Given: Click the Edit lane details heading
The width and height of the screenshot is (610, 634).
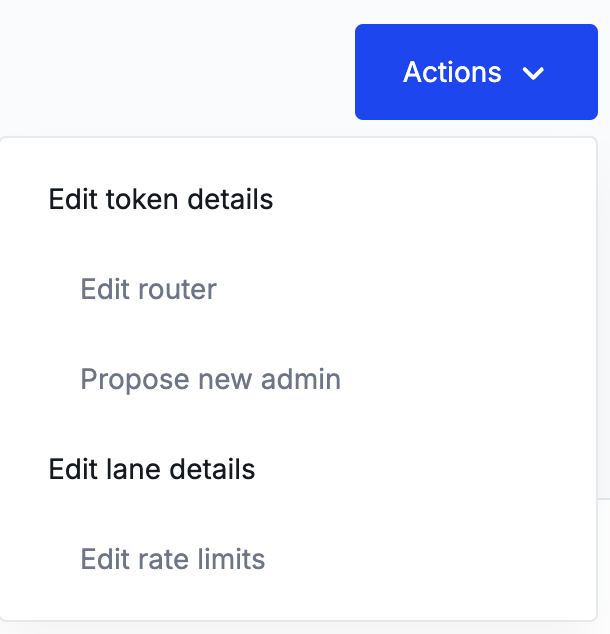Looking at the screenshot, I should click(152, 469).
